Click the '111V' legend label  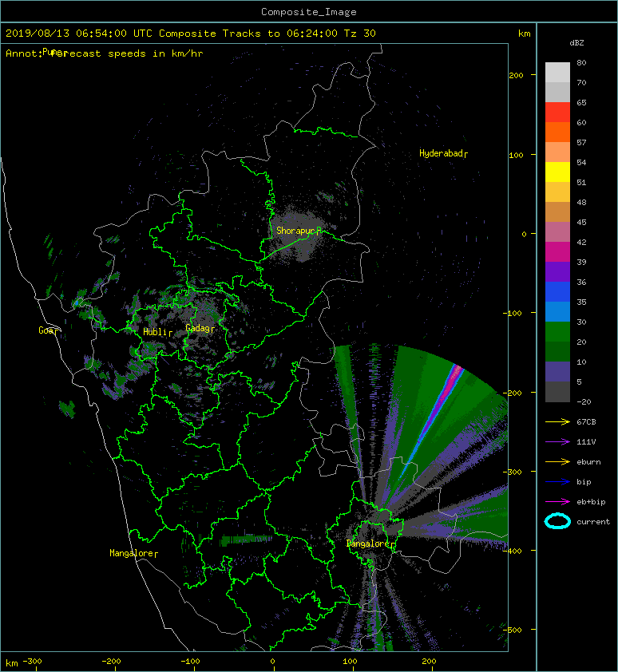[586, 442]
